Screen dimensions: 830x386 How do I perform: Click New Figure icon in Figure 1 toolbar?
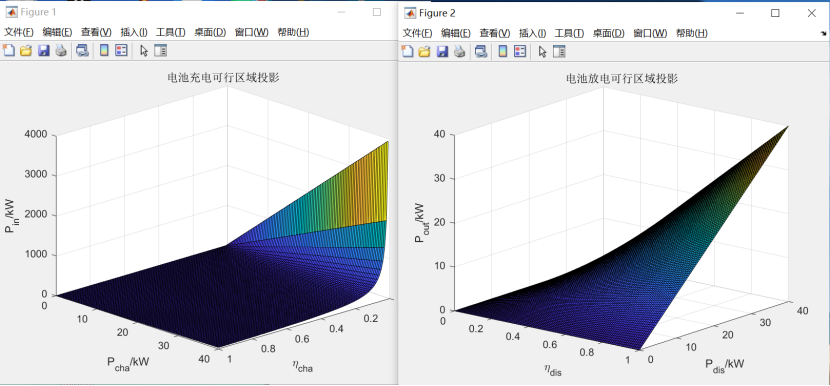(x=8, y=51)
